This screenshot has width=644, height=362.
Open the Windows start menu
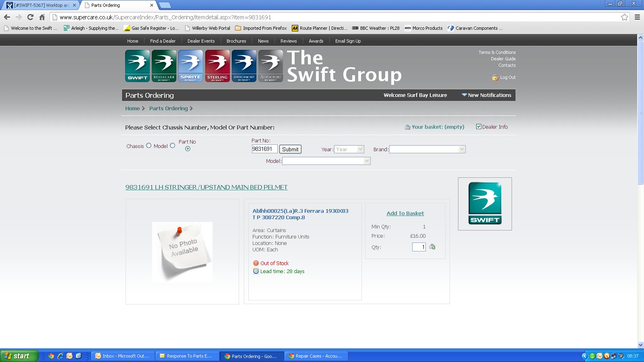point(19,356)
